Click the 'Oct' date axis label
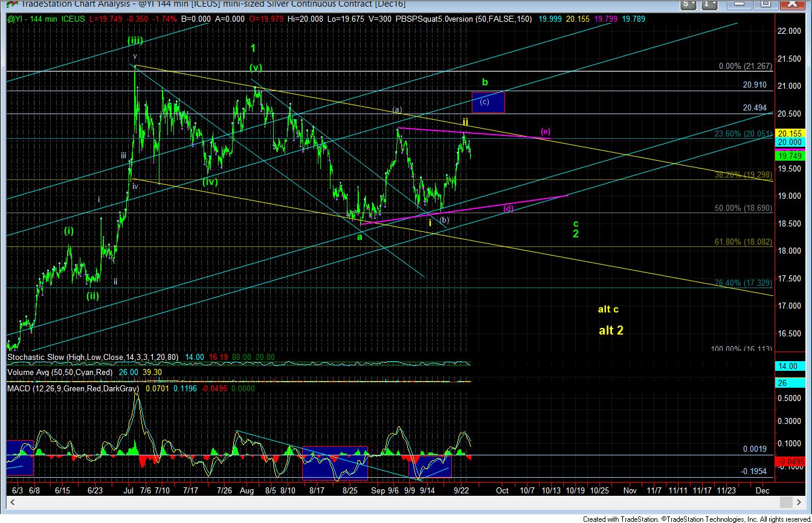The height and width of the screenshot is (523, 812). (502, 490)
